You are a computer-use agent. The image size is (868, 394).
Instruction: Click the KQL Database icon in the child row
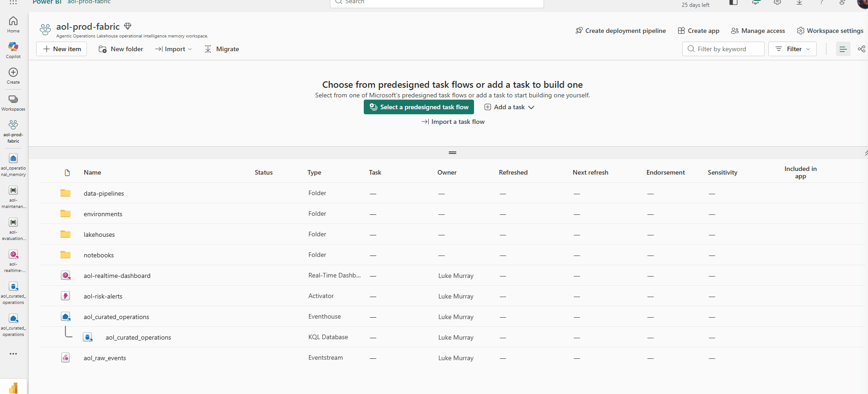pos(87,337)
